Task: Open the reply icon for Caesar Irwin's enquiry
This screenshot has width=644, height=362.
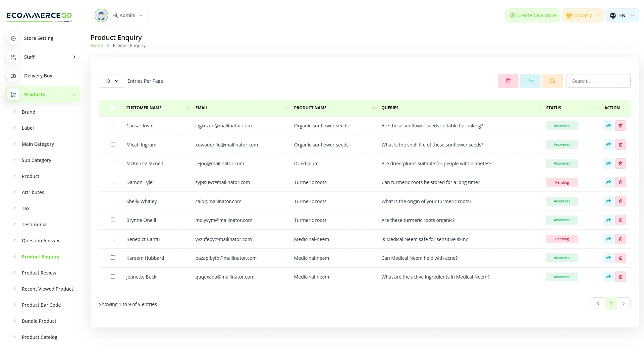Action: 608,126
